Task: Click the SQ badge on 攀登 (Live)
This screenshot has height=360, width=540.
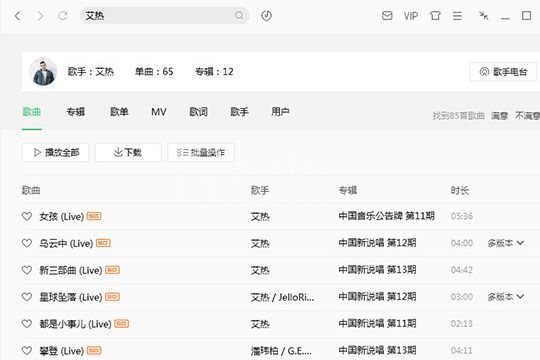Action: tap(94, 350)
